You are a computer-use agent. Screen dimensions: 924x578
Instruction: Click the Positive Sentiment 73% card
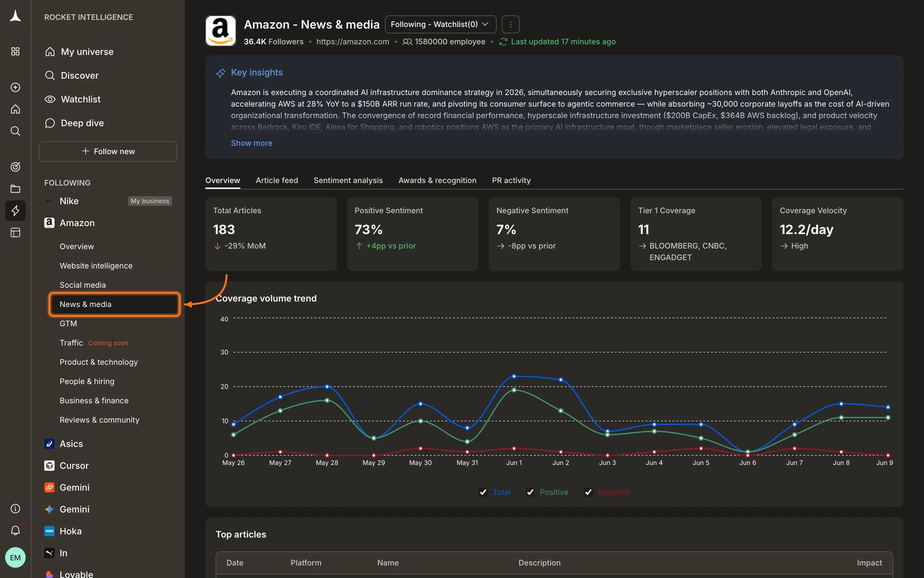tap(413, 234)
